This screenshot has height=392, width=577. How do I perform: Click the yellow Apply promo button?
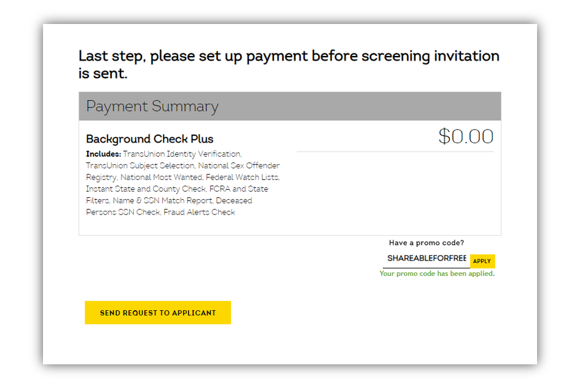482,261
